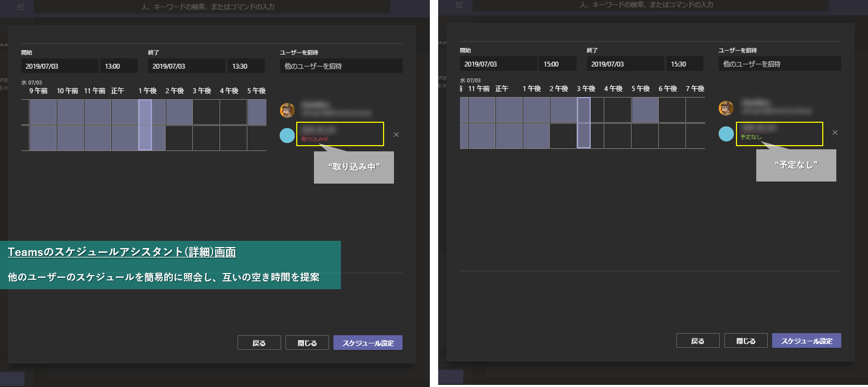The image size is (868, 387).
Task: Open start time 13:00 field
Action: [119, 66]
